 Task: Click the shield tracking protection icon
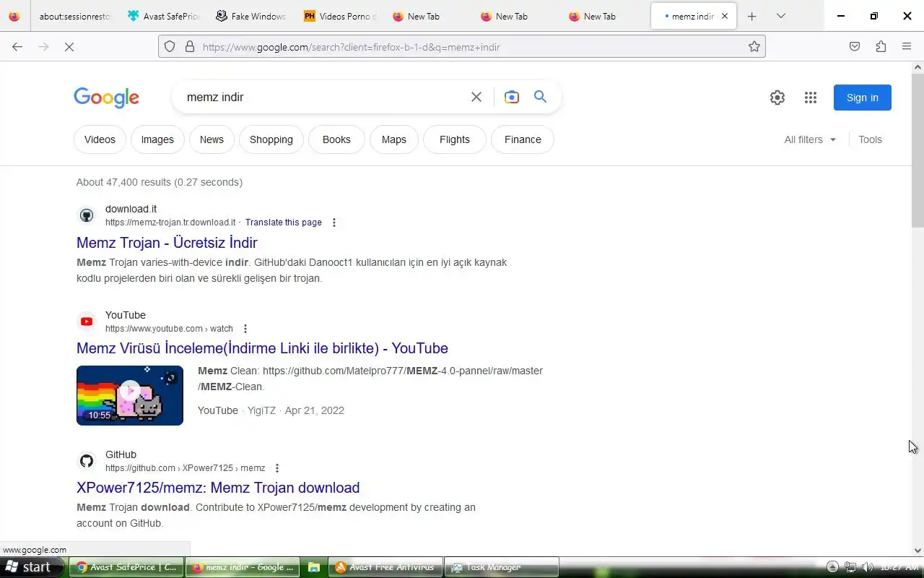(170, 47)
